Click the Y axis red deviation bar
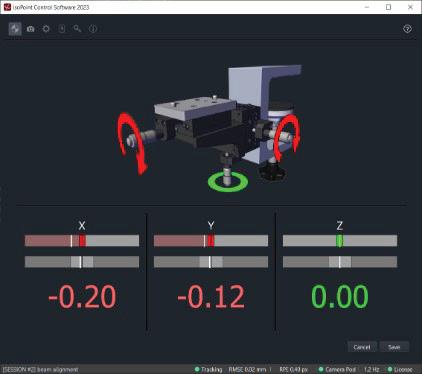Viewport: 422px width, 374px height. click(211, 241)
